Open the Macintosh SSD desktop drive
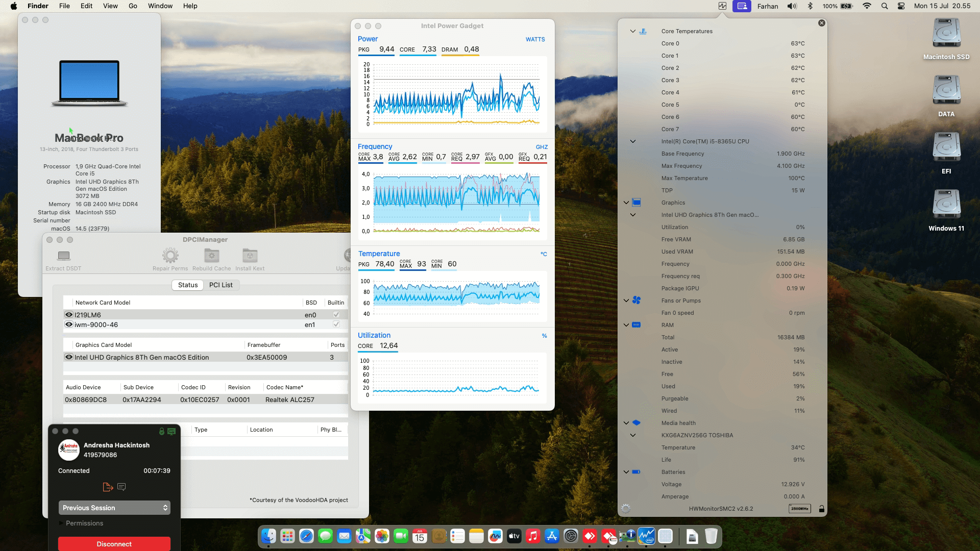980x551 pixels. coord(946,33)
